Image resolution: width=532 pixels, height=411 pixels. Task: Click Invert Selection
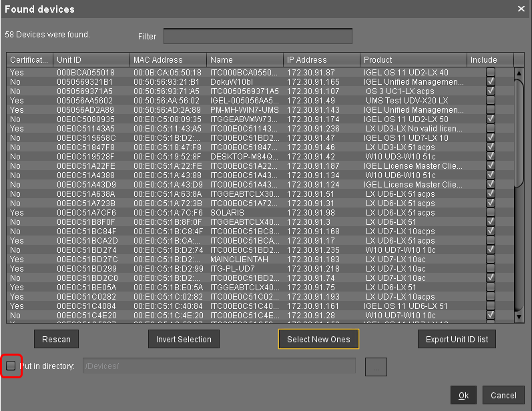184,339
